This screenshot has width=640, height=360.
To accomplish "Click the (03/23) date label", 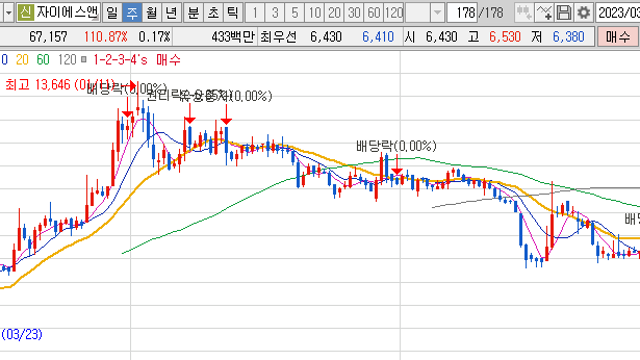I will click(x=22, y=334).
